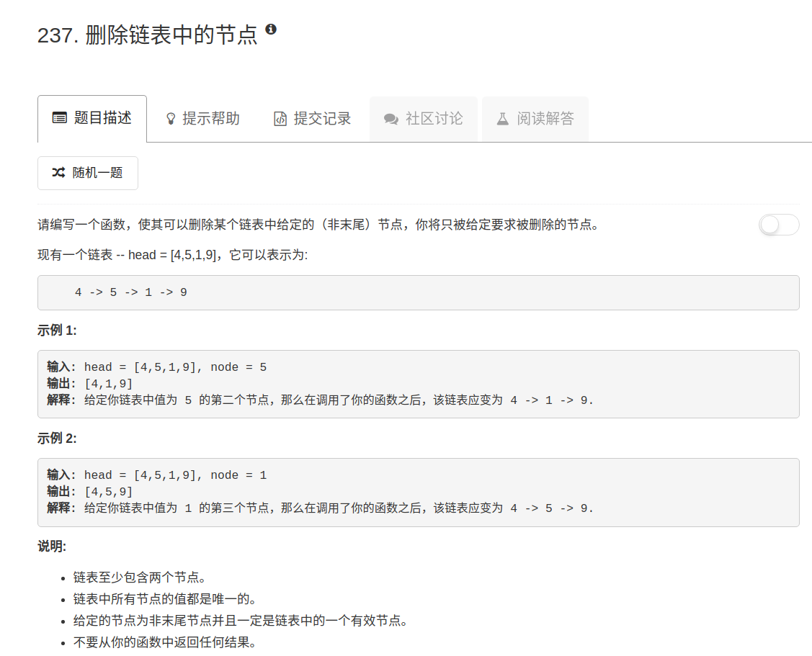Click the bullet 链表中所有节点的值都是唯一的。

[165, 599]
